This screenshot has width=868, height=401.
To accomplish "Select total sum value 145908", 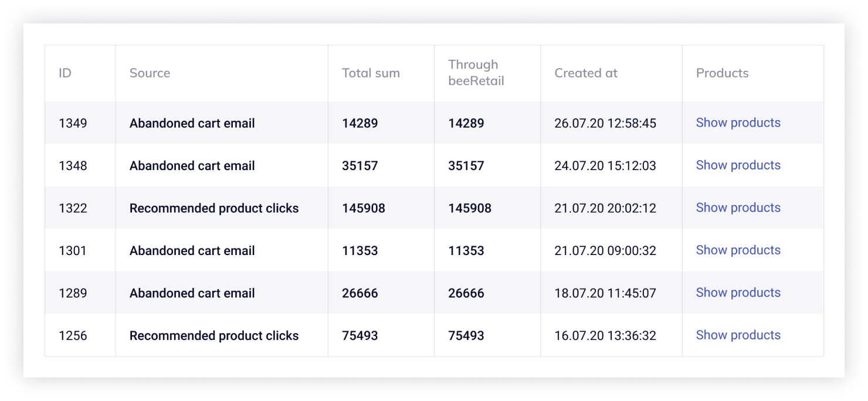I will (364, 208).
